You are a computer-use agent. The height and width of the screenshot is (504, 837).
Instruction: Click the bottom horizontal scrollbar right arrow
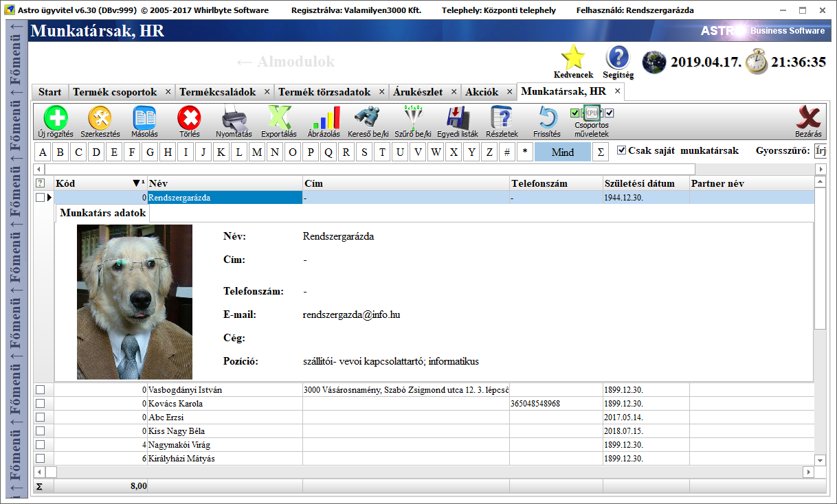point(808,472)
